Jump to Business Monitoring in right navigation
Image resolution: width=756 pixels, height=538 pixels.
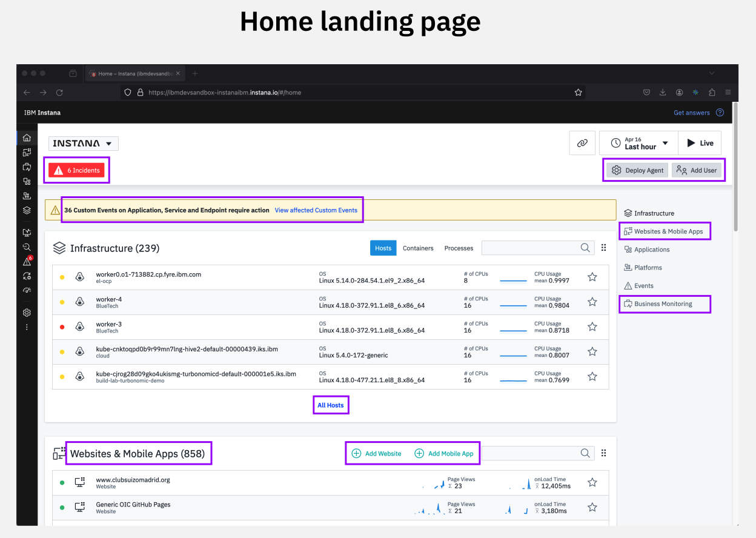point(658,304)
